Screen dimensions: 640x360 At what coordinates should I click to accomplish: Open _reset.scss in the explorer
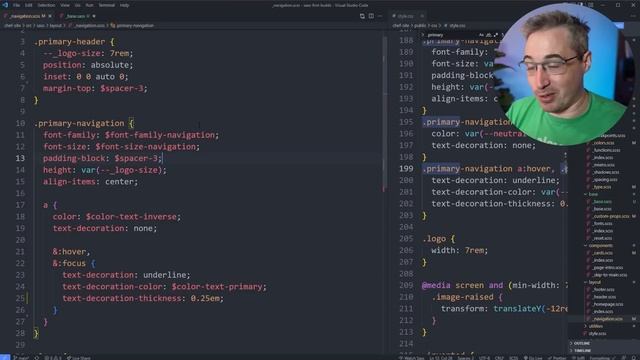point(602,238)
